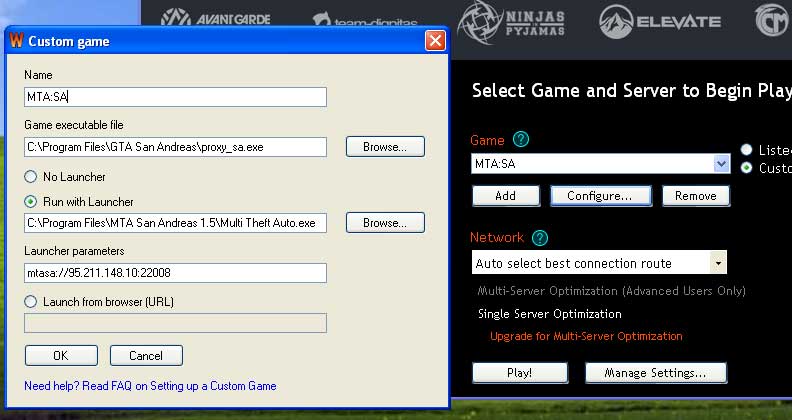Click the Ninjas Pyjamas logo
The image size is (792, 420).
pyautogui.click(x=510, y=22)
